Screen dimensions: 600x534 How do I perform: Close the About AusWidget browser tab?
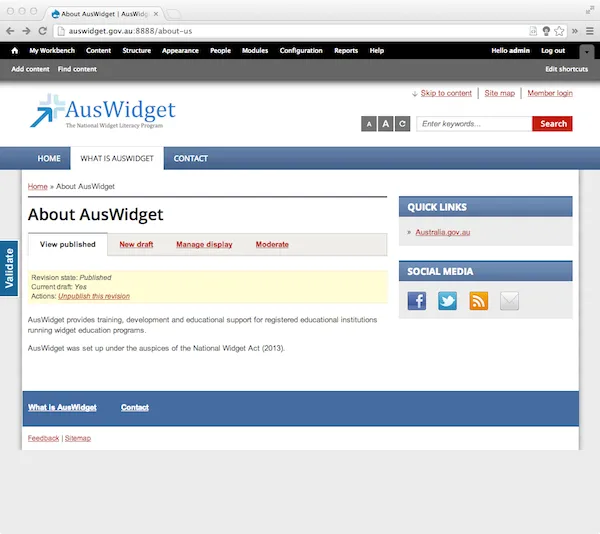click(x=156, y=14)
